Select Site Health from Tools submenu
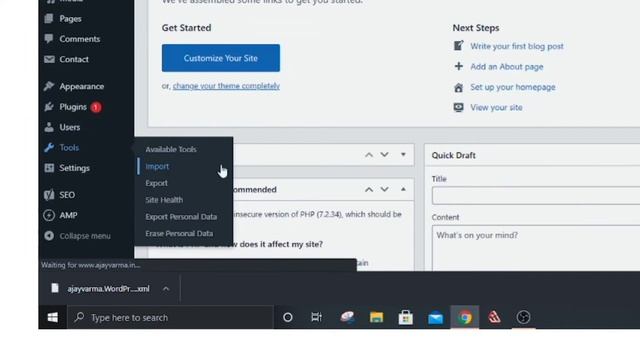The width and height of the screenshot is (640, 360). (x=164, y=200)
